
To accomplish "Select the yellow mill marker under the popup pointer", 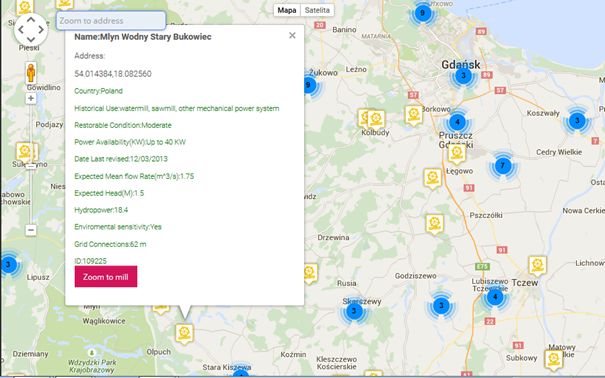I will pyautogui.click(x=184, y=333).
